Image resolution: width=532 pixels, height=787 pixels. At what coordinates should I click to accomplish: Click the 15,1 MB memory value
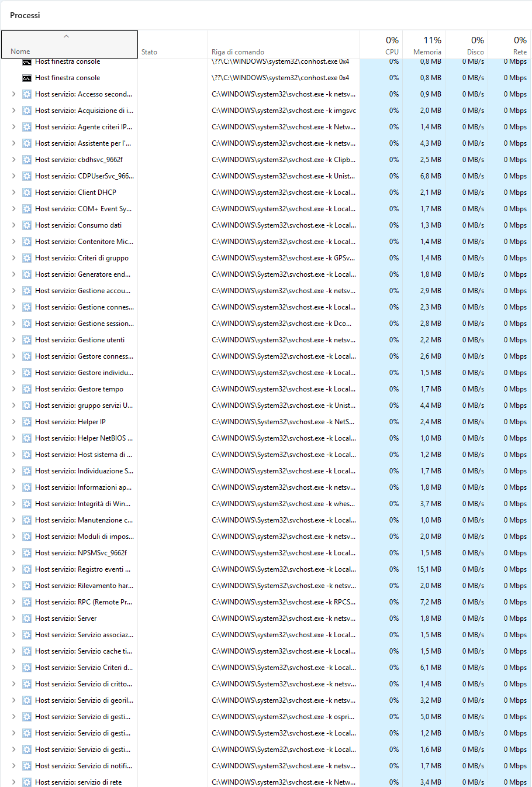coord(429,569)
